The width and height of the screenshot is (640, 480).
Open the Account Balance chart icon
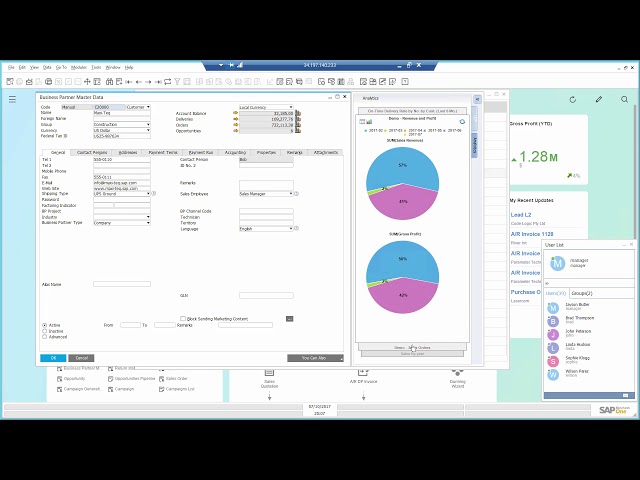click(298, 113)
